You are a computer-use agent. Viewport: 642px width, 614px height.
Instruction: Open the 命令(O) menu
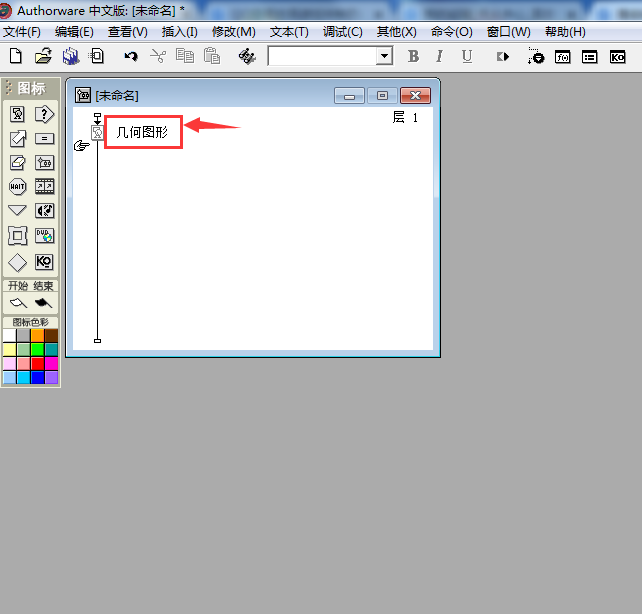(x=451, y=32)
